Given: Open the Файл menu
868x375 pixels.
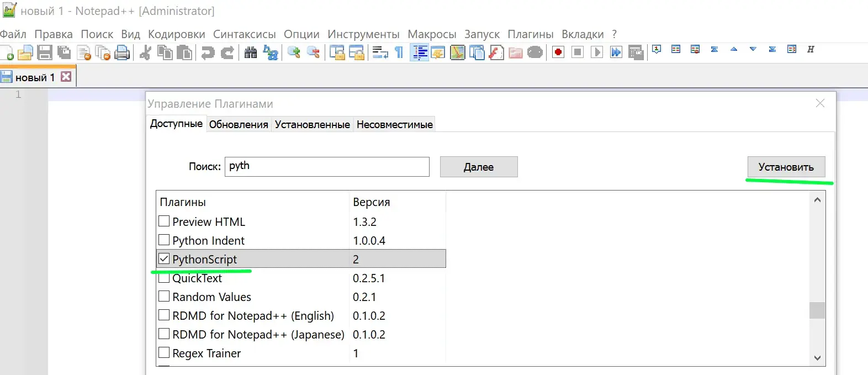Looking at the screenshot, I should tap(13, 34).
